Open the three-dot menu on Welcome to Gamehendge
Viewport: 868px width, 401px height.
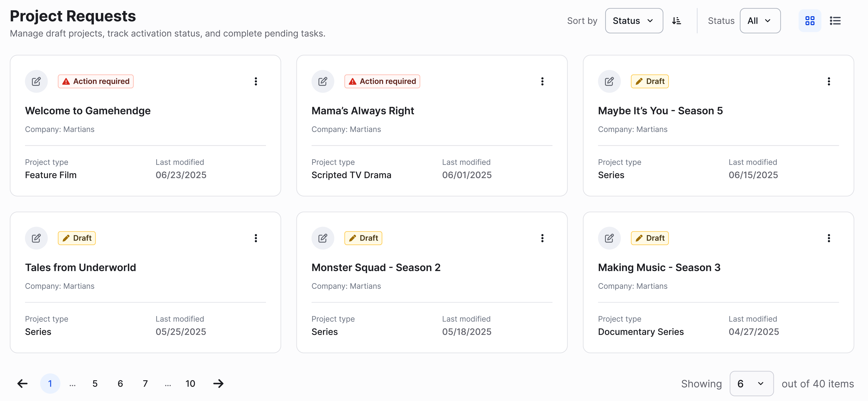(256, 81)
